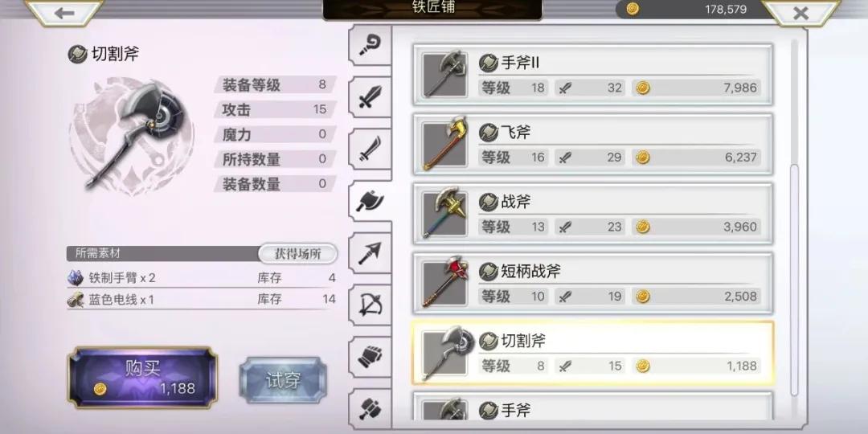Choose the 战斧 weapon entry
Image resolution: width=868 pixels, height=434 pixels.
593,214
